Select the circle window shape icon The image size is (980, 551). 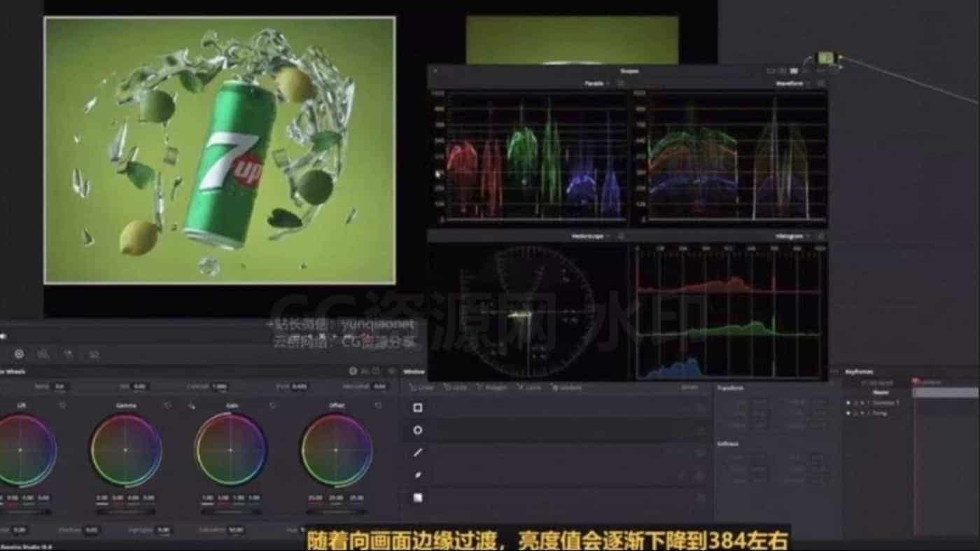pyautogui.click(x=418, y=430)
